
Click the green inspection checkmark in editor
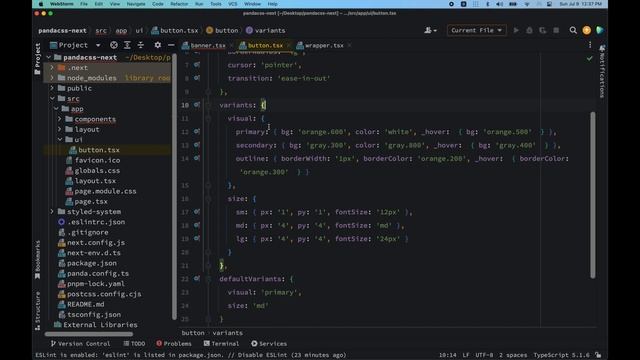[x=589, y=58]
